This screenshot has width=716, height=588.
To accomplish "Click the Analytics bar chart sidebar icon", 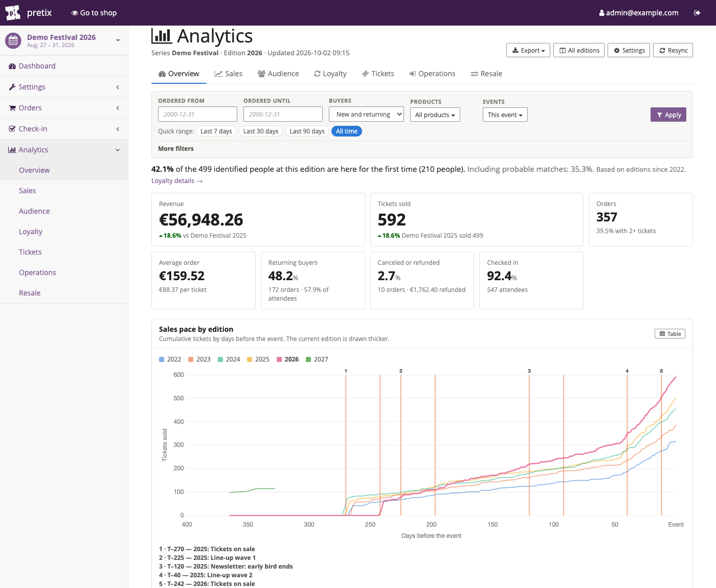I will [12, 150].
